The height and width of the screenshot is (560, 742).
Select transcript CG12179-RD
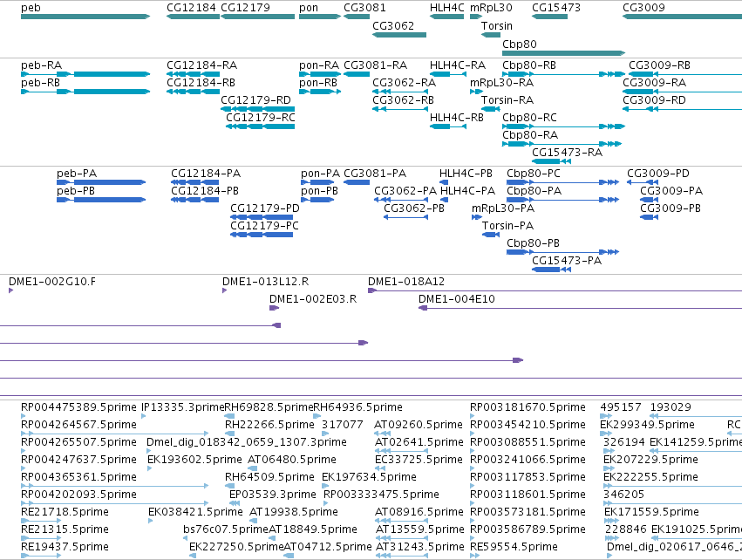click(x=256, y=100)
